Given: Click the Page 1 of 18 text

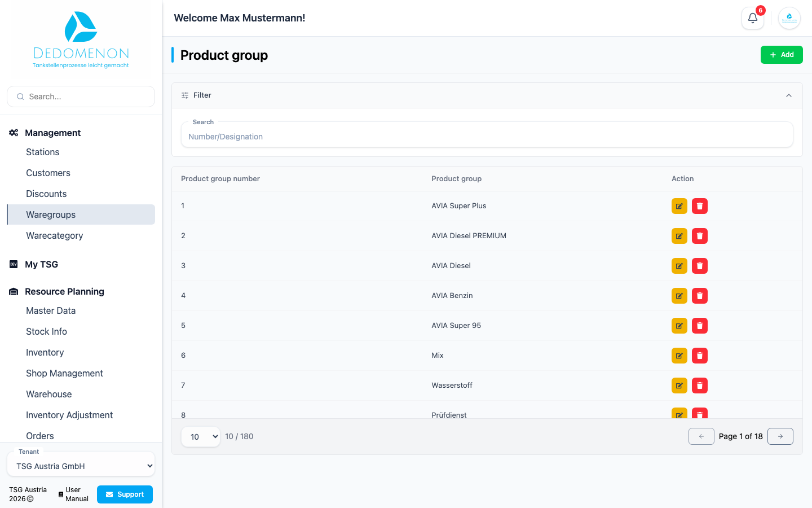Looking at the screenshot, I should (x=740, y=436).
